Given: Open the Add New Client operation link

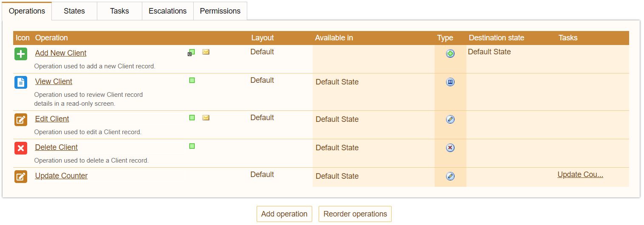Looking at the screenshot, I should pyautogui.click(x=61, y=53).
